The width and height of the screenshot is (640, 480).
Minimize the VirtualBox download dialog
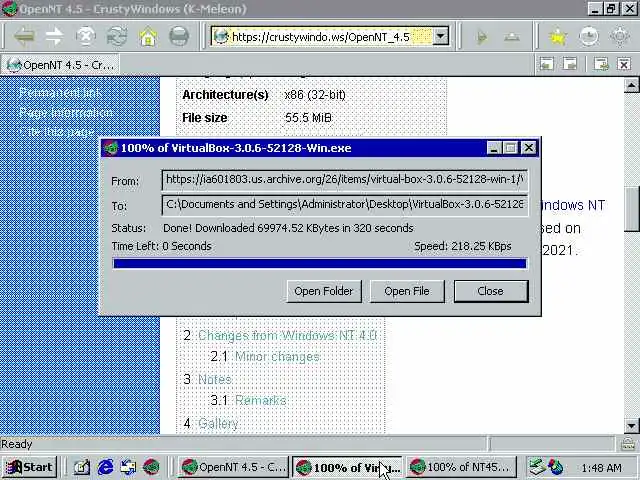click(493, 148)
